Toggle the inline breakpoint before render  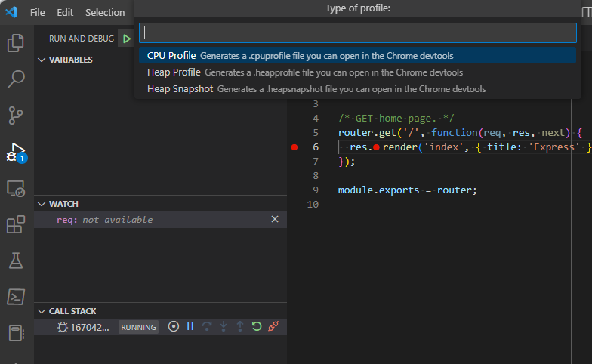tap(376, 147)
